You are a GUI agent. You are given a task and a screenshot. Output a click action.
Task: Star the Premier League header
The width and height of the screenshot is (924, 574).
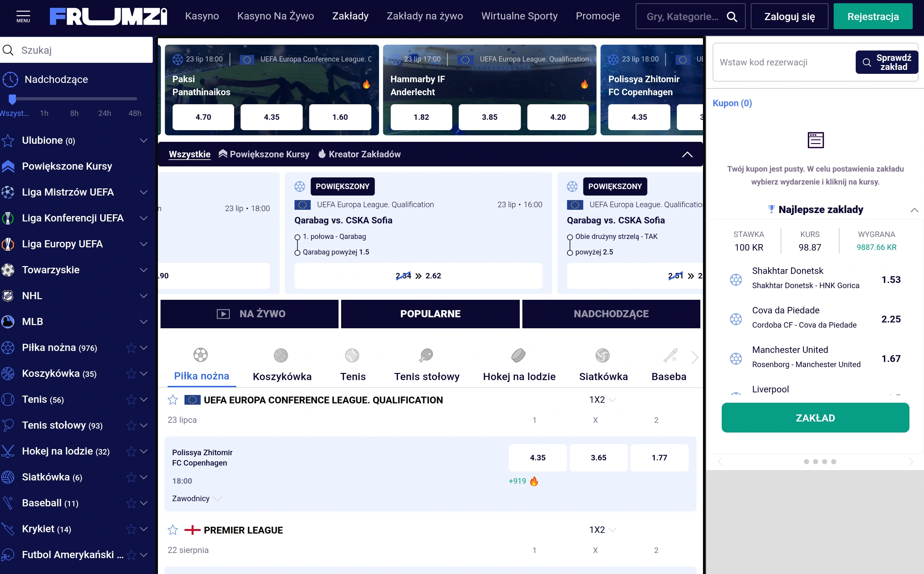(x=173, y=530)
